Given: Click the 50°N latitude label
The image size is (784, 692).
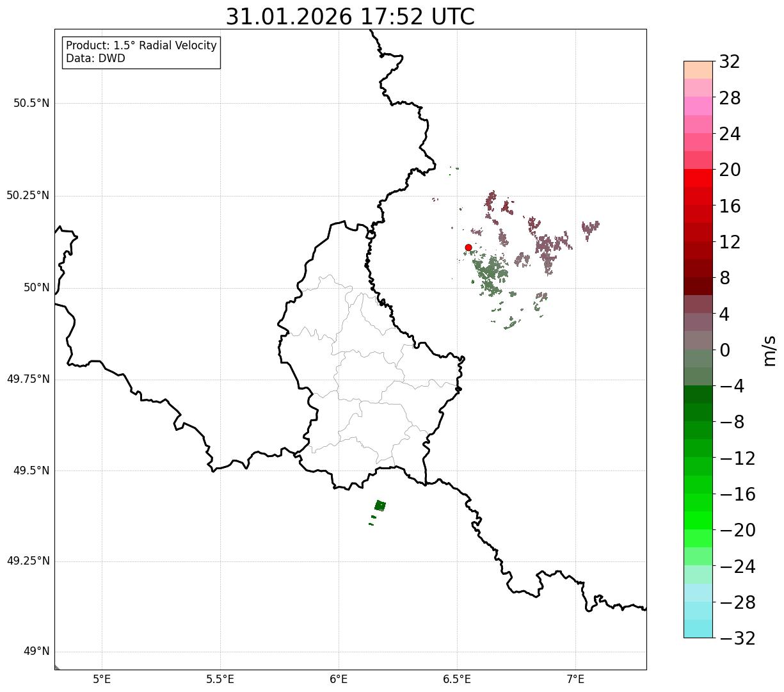Looking at the screenshot, I should (x=36, y=287).
